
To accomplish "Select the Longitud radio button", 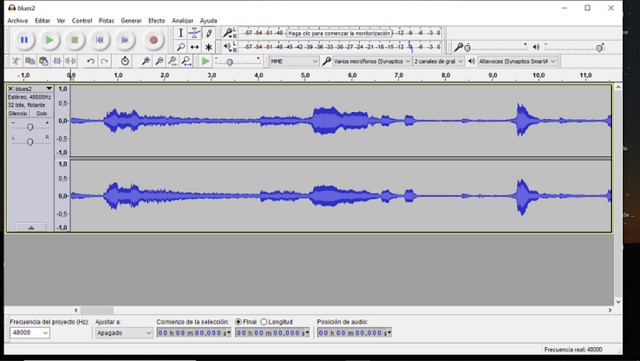I will [264, 322].
